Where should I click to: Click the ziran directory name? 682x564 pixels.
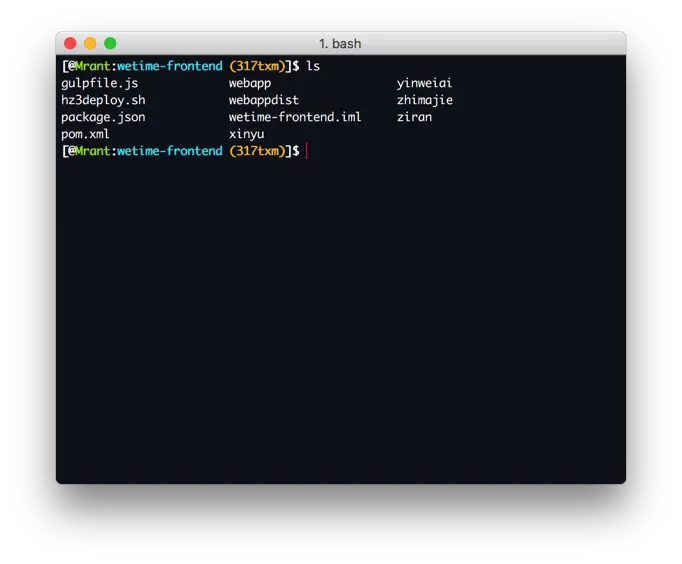click(415, 117)
